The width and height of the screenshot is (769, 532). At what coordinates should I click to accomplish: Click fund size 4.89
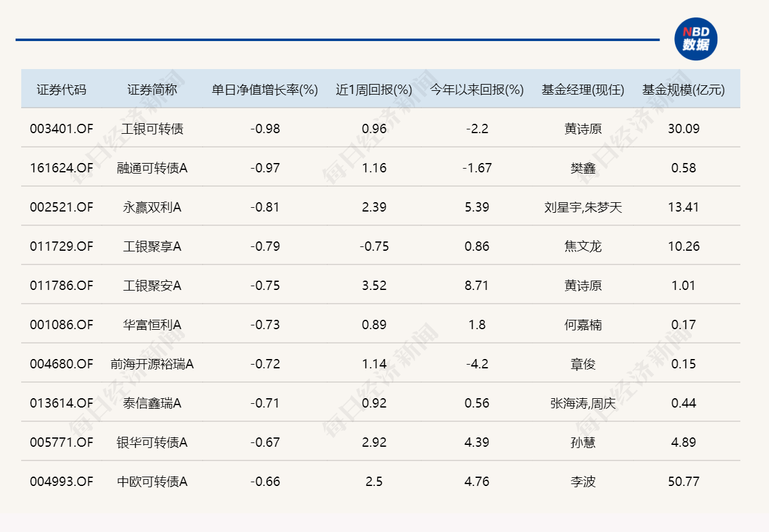(x=684, y=442)
